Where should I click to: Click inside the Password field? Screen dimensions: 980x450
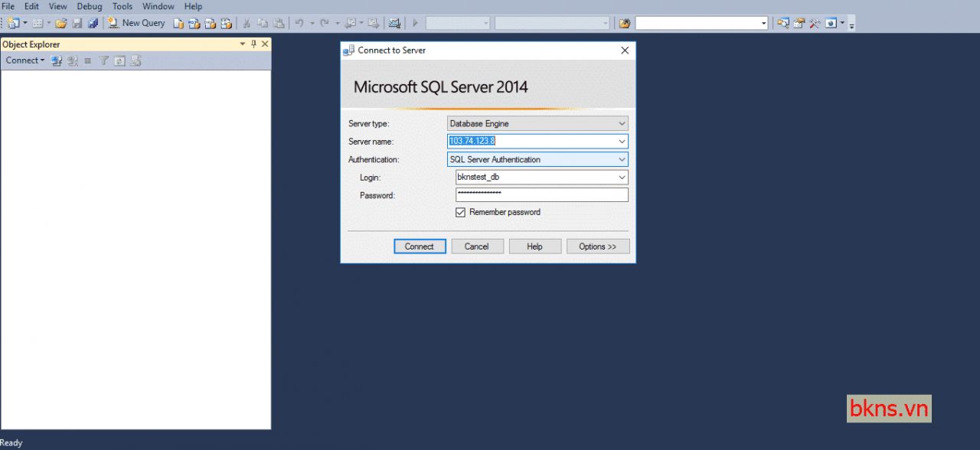[x=541, y=195]
